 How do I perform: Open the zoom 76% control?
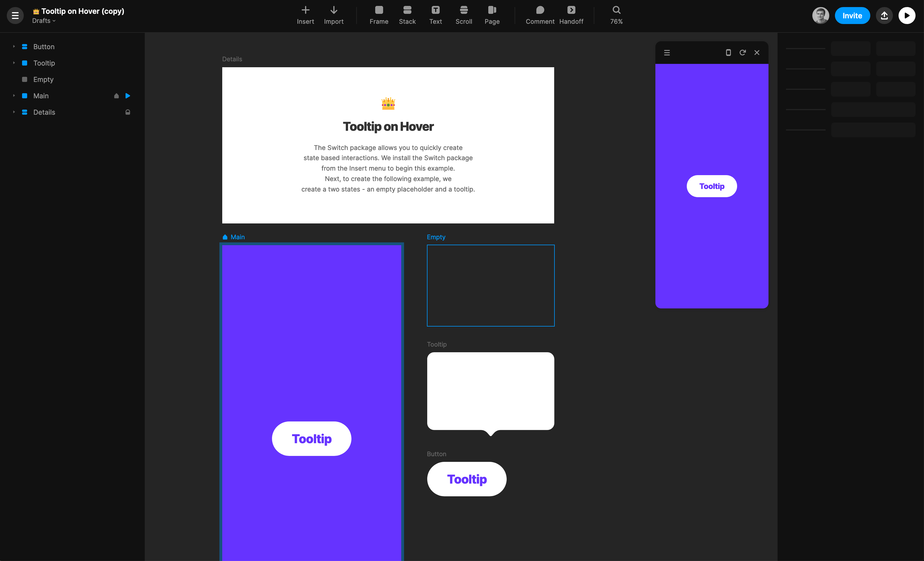pyautogui.click(x=616, y=15)
